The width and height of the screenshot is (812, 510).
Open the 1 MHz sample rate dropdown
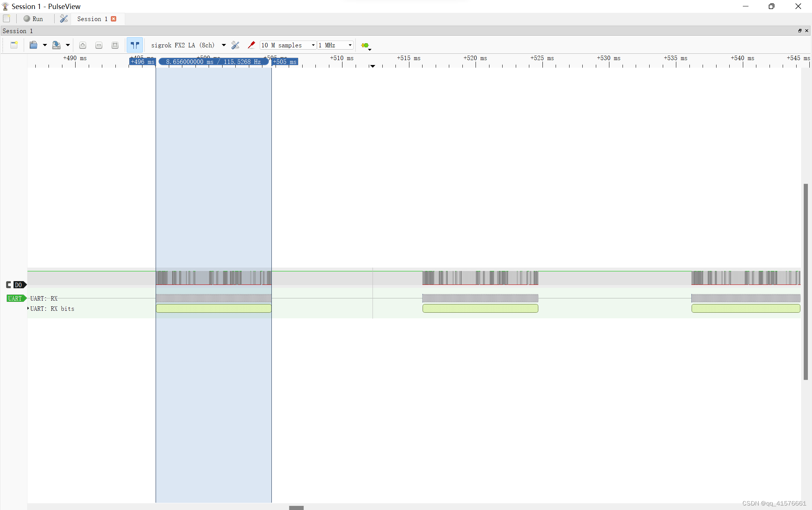349,45
